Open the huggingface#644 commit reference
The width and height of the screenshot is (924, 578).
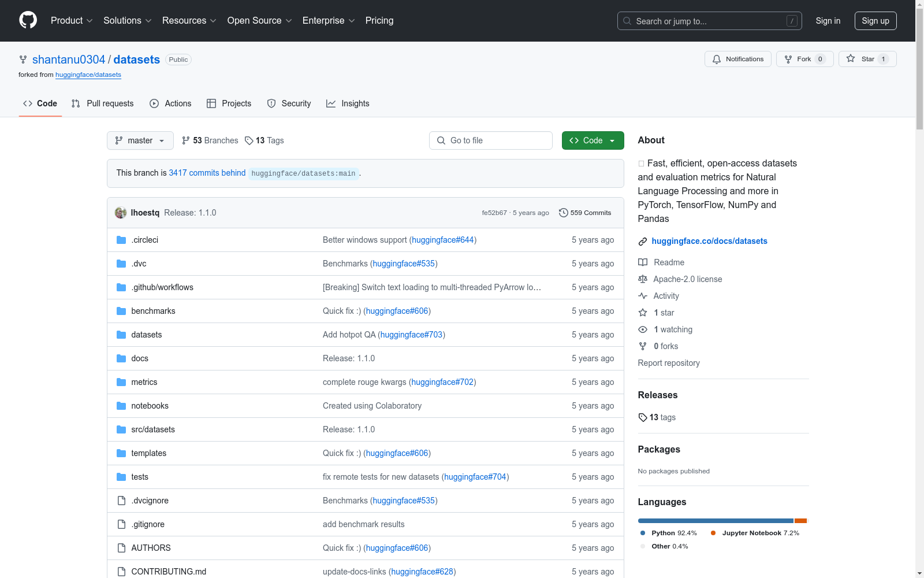click(443, 240)
